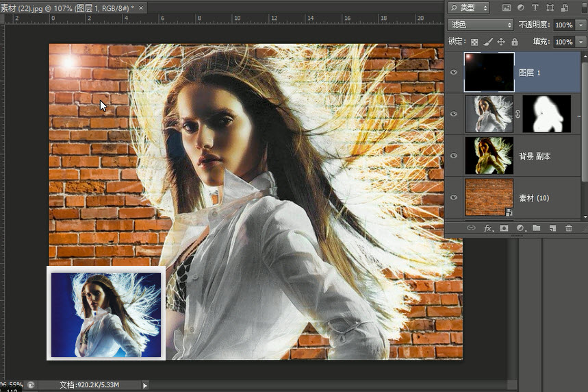Click the link layers icon

click(x=471, y=228)
